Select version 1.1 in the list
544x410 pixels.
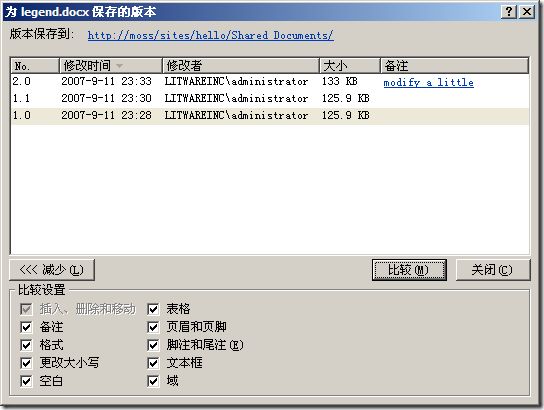(x=270, y=99)
